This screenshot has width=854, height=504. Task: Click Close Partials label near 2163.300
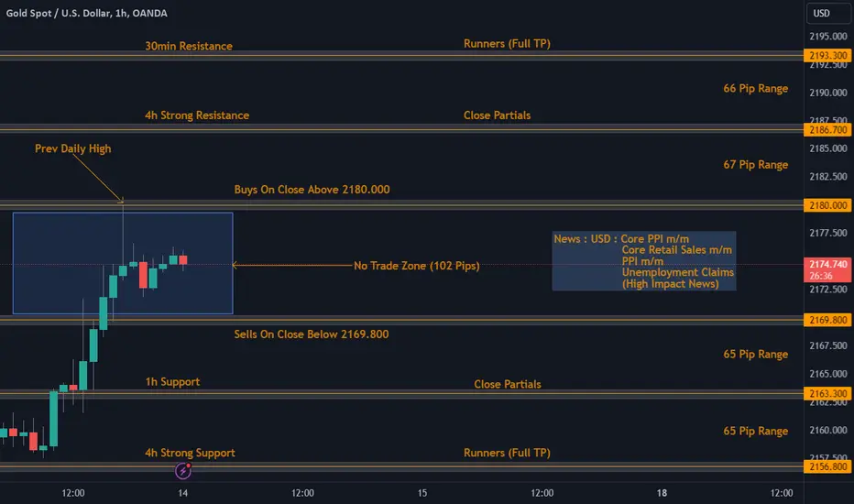507,384
